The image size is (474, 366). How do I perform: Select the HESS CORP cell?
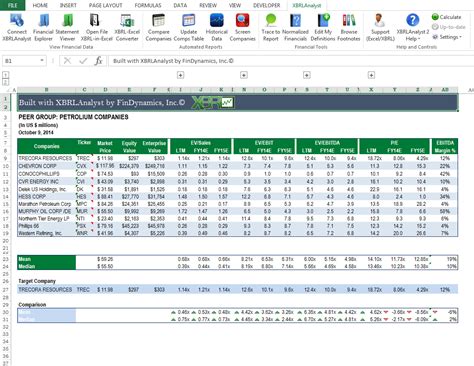click(x=46, y=197)
